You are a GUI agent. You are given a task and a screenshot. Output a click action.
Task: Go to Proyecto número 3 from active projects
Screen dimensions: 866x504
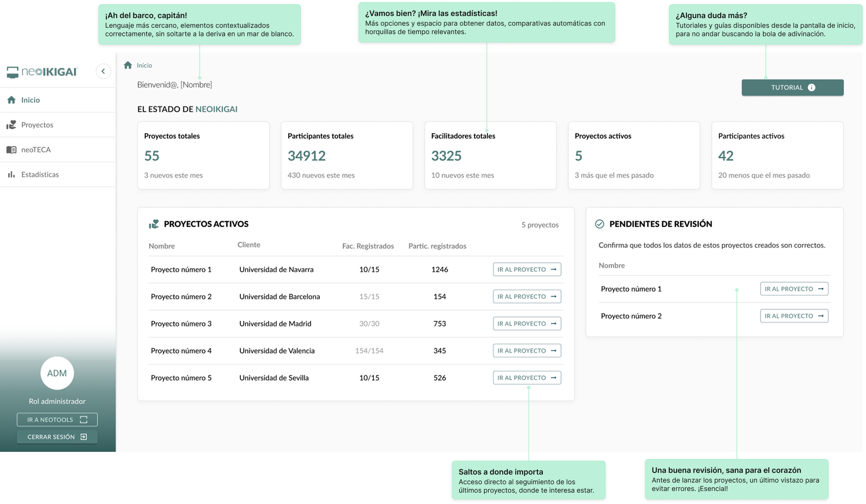(526, 323)
